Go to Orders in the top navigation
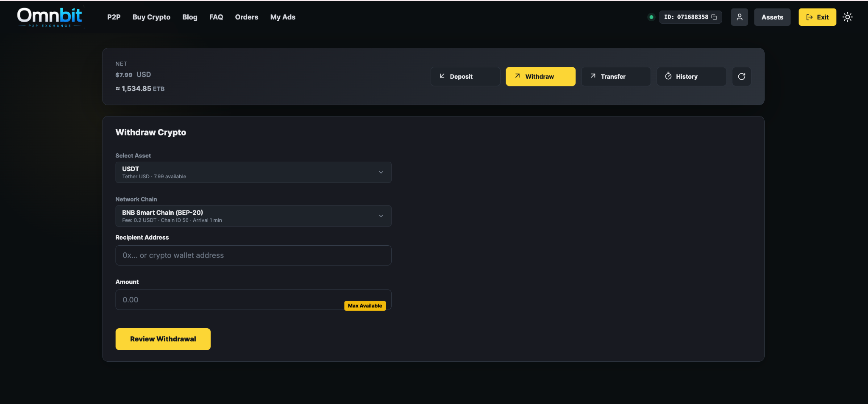 (247, 17)
